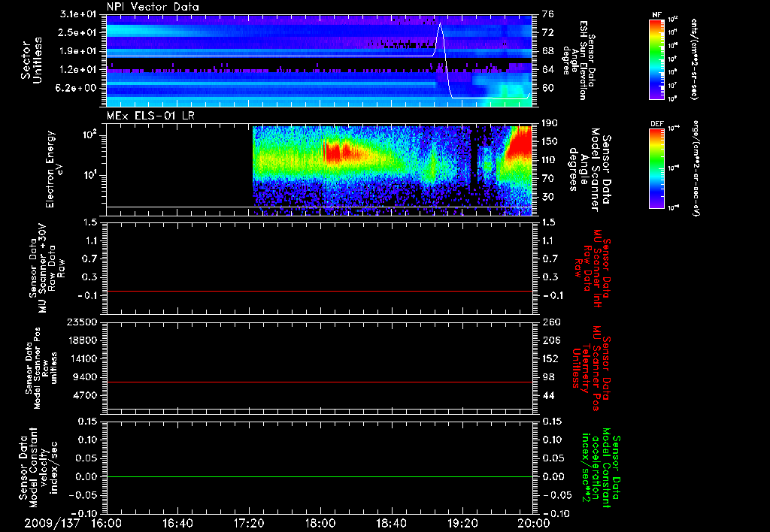The width and height of the screenshot is (770, 532).
Task: Click the 152 telemetry tick label
Action: pyautogui.click(x=550, y=358)
